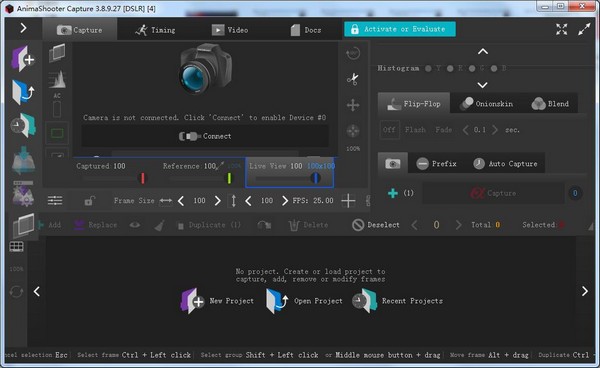The height and width of the screenshot is (368, 600).
Task: Click the histogram icon beside camera preview
Action: (x=57, y=79)
